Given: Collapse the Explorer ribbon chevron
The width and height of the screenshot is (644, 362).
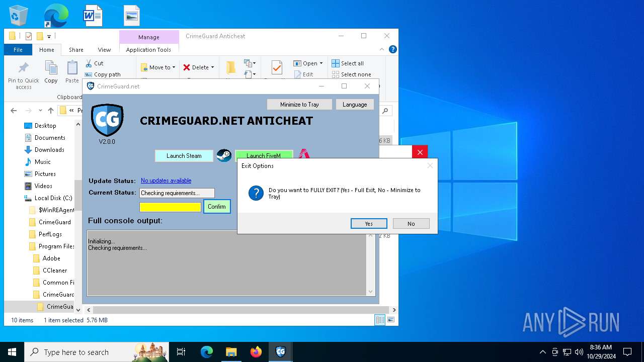Looking at the screenshot, I should click(x=383, y=49).
